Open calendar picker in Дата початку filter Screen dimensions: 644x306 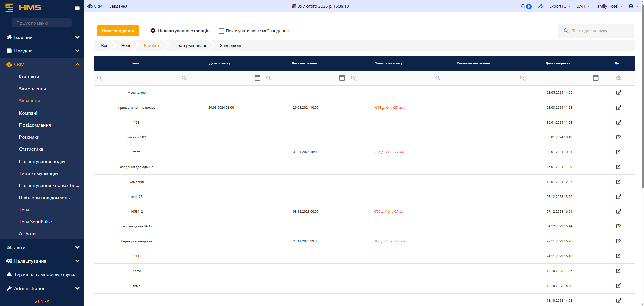(x=257, y=78)
